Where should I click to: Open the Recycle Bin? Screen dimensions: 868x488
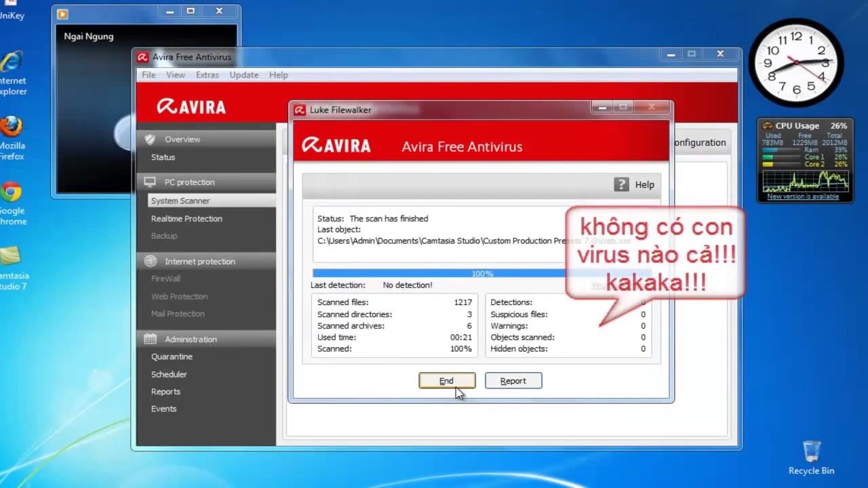811,457
